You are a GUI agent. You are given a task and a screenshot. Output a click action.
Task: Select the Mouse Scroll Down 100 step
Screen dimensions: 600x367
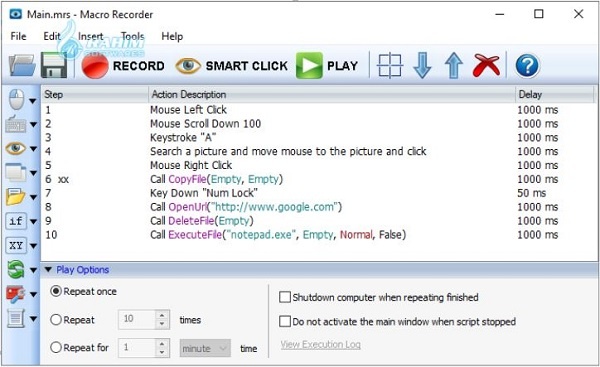click(x=205, y=124)
